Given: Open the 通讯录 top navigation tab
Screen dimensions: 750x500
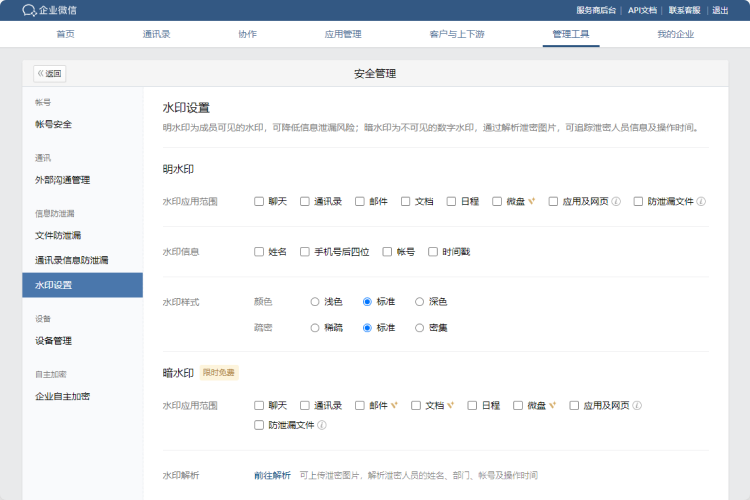Looking at the screenshot, I should (x=156, y=34).
